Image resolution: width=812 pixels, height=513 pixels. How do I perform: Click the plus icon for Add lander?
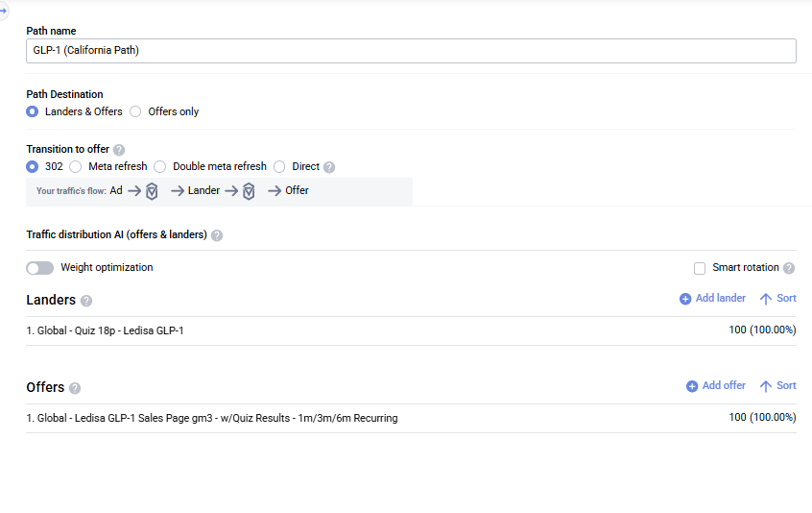pos(685,299)
